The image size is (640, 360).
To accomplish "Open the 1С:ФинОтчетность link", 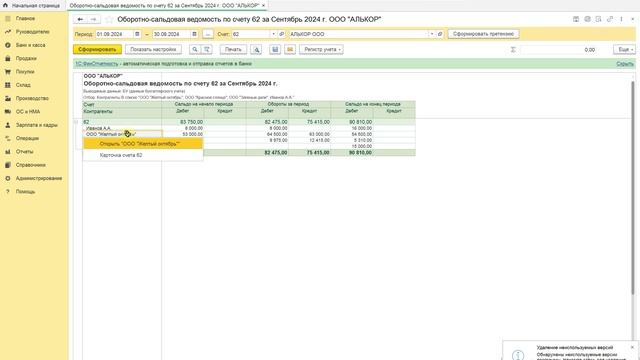I will coord(97,64).
